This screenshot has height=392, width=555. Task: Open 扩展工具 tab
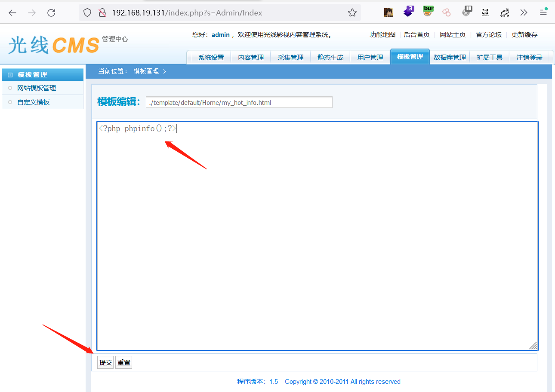pyautogui.click(x=489, y=57)
